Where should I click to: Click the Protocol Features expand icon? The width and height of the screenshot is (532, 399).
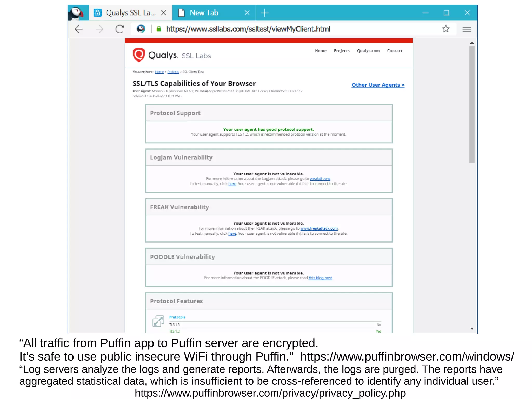pyautogui.click(x=158, y=321)
